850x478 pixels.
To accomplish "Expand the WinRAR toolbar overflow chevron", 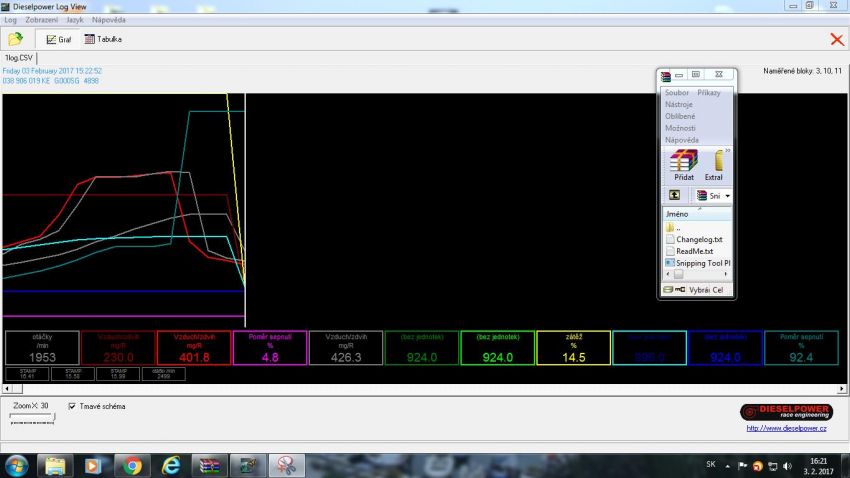I will point(728,151).
